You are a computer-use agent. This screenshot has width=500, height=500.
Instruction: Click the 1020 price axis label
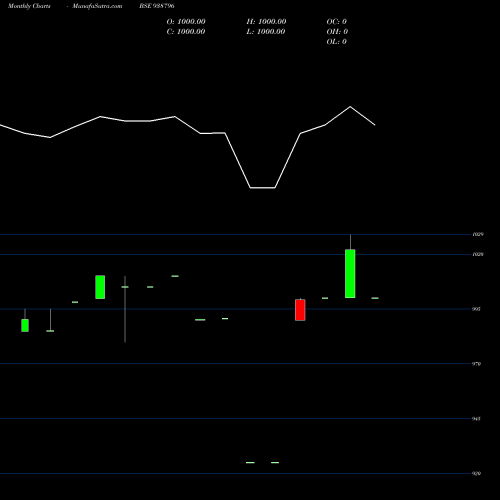tap(478, 254)
